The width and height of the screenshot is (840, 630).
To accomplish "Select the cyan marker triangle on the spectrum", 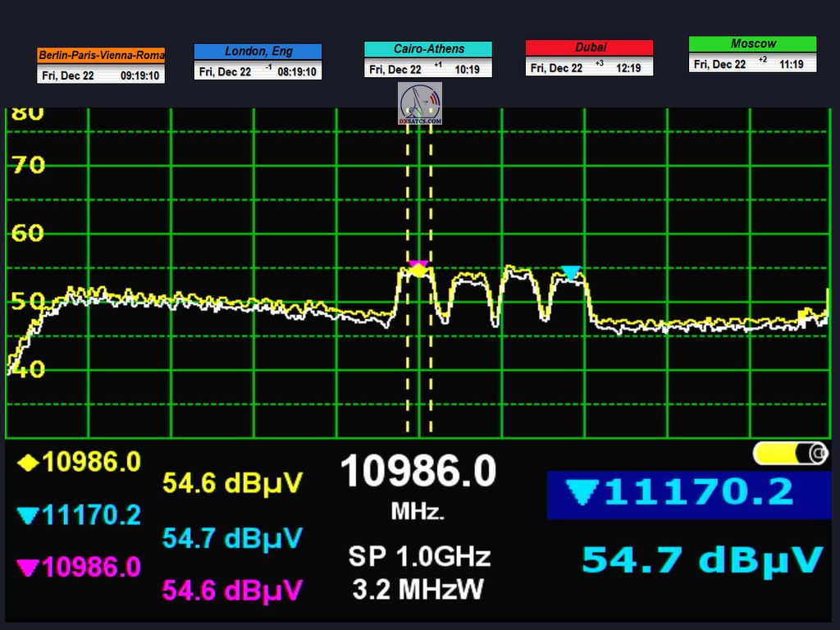I will pos(571,272).
